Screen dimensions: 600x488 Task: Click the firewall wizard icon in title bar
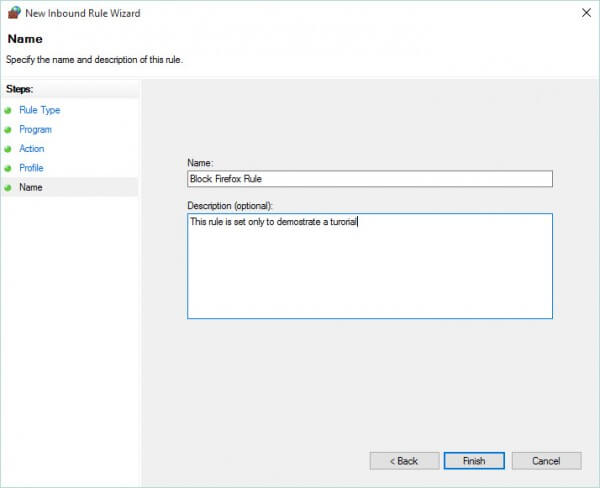tap(14, 13)
